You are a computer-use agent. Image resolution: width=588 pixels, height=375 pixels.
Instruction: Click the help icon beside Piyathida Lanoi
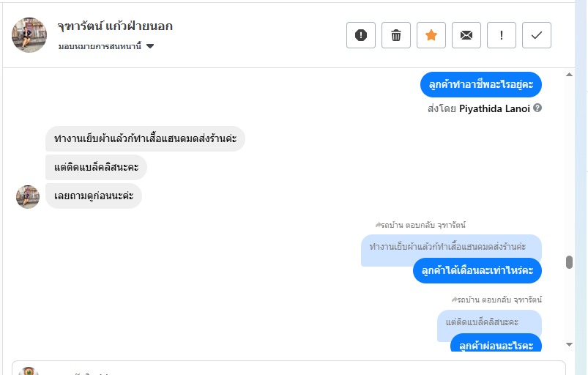537,108
